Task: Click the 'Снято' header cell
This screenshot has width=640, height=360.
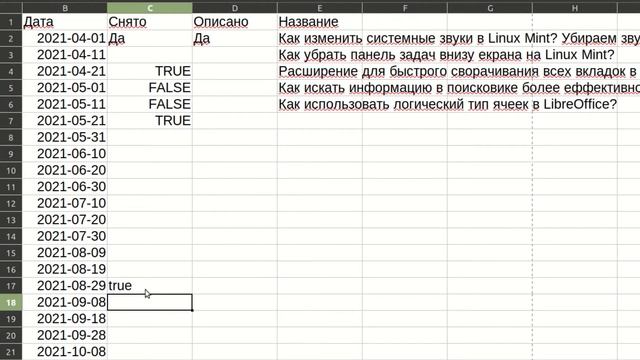Action: point(149,22)
